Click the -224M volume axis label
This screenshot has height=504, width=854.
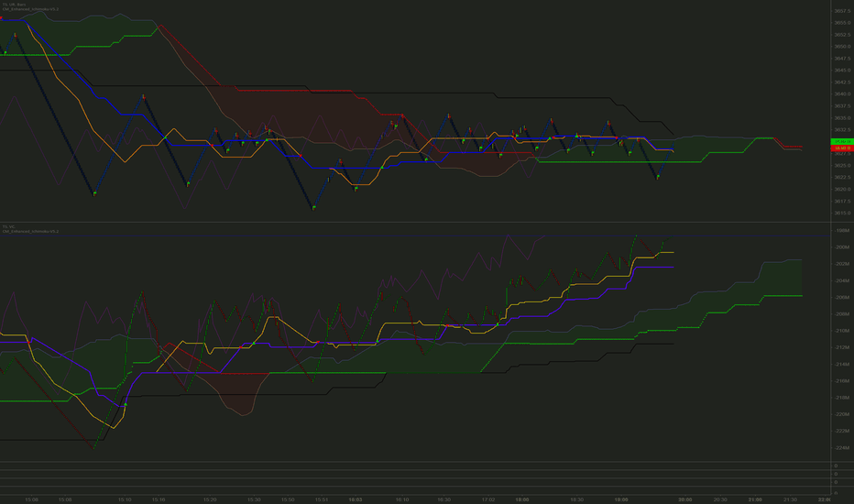coord(842,448)
